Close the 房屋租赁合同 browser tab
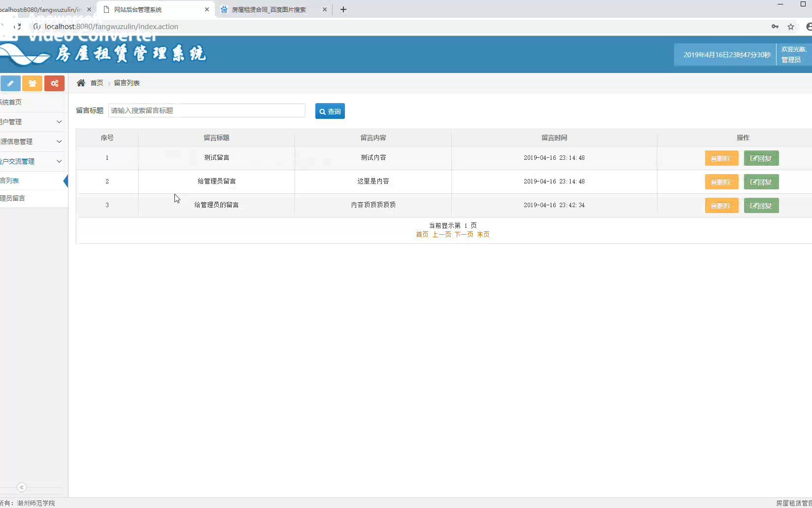Screen dimensions: 812x508 (x=325, y=9)
